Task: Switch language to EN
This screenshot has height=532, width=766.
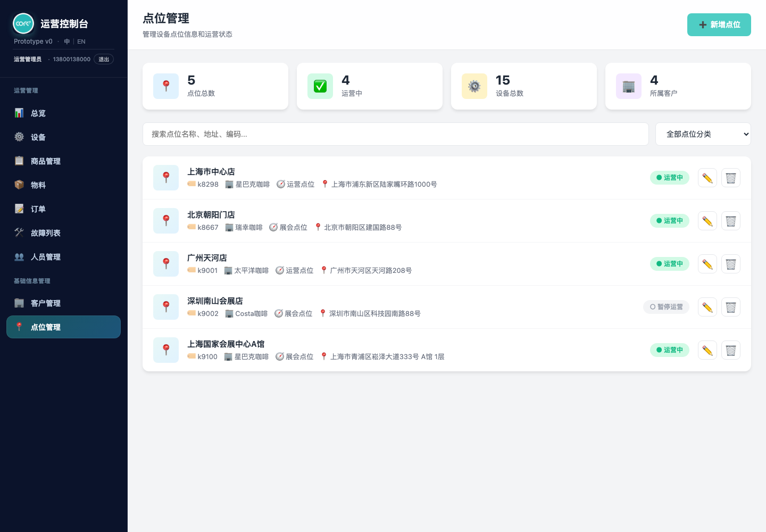Action: click(x=81, y=41)
